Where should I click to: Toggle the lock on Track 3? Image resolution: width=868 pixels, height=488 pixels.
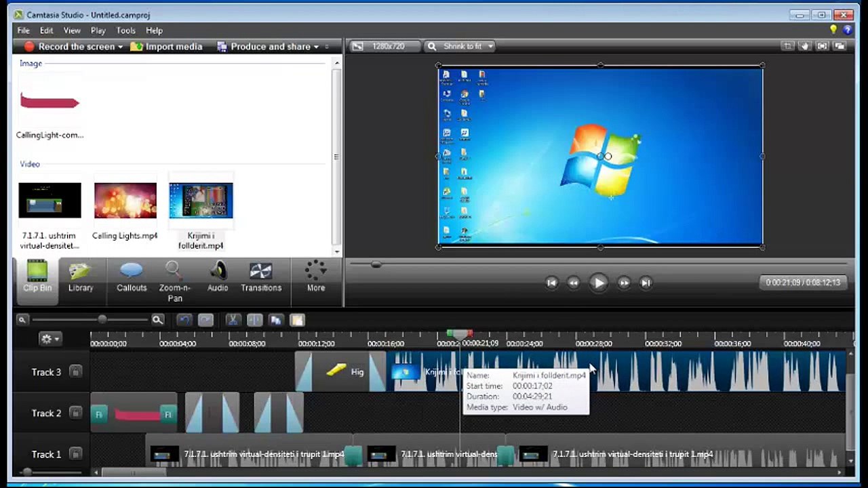(x=76, y=372)
